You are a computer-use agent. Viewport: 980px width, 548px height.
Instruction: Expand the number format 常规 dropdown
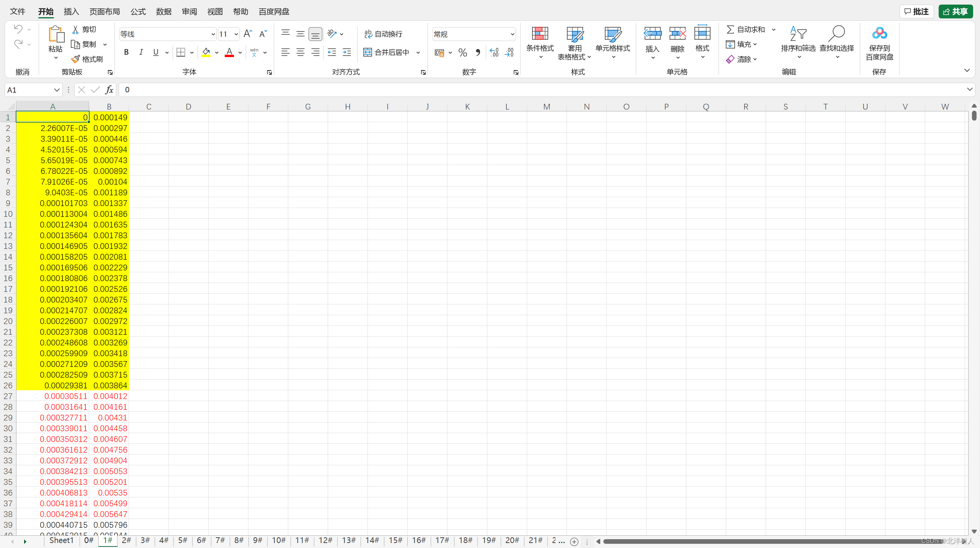coord(512,34)
